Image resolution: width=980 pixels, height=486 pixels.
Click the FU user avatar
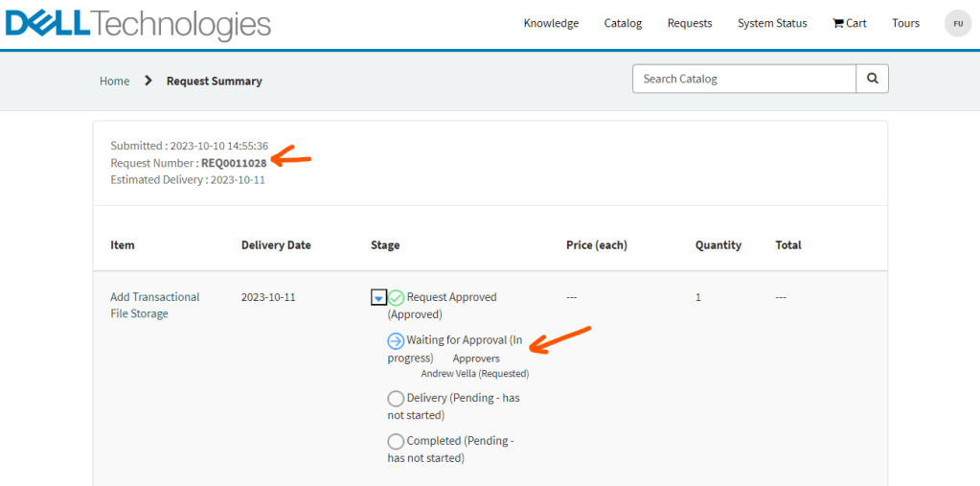(957, 23)
